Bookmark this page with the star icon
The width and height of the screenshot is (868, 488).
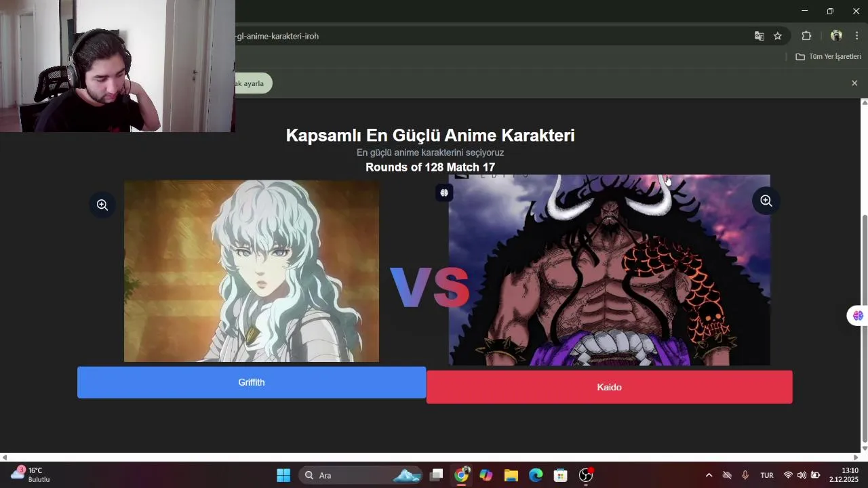(x=778, y=36)
